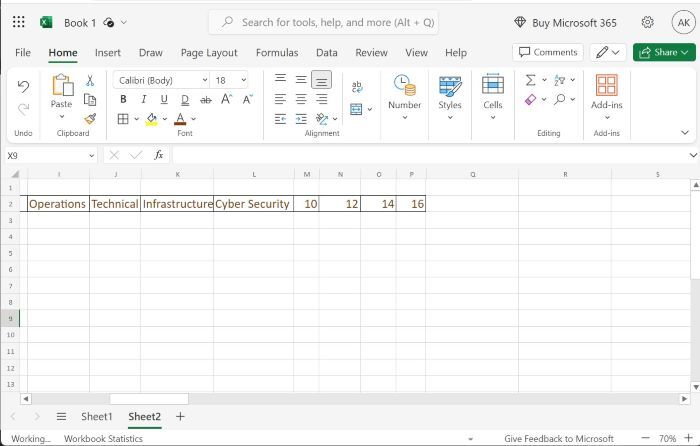Expand the Font Color dropdown arrow

pyautogui.click(x=194, y=119)
